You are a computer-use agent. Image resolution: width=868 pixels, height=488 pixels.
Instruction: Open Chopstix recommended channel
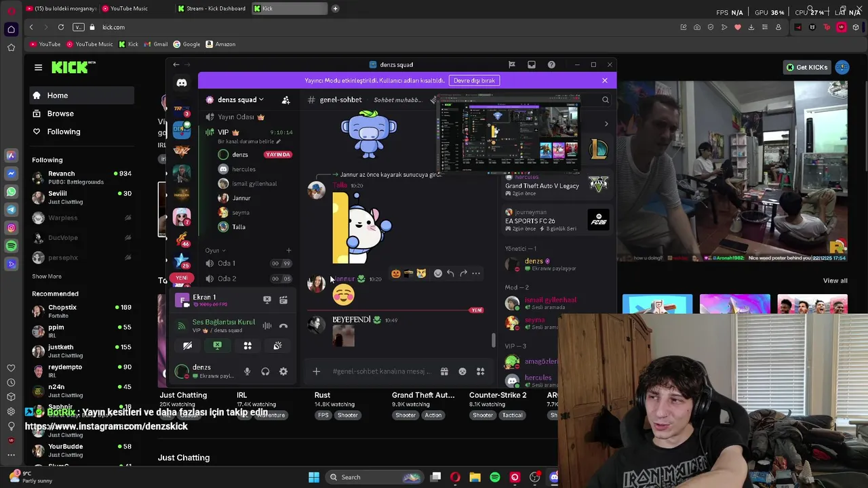(x=81, y=311)
